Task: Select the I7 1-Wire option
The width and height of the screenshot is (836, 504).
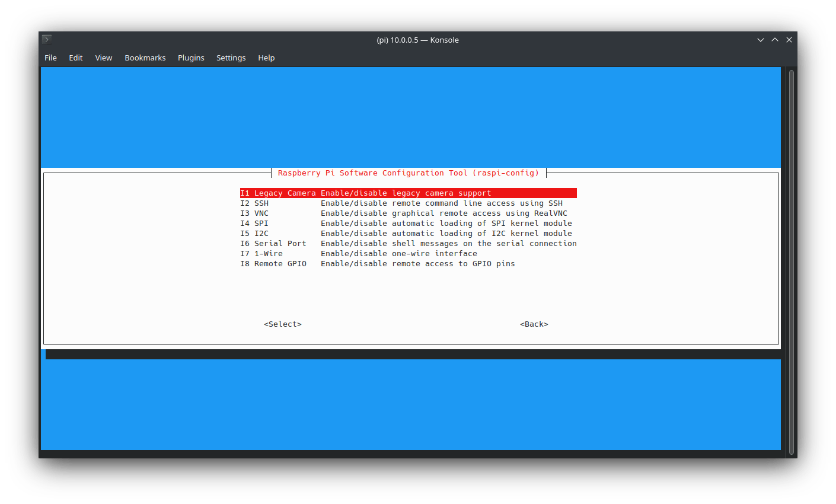Action: (366, 253)
